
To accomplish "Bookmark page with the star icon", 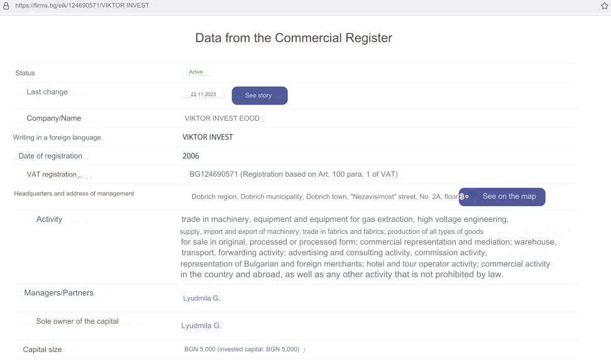I will click(x=604, y=6).
